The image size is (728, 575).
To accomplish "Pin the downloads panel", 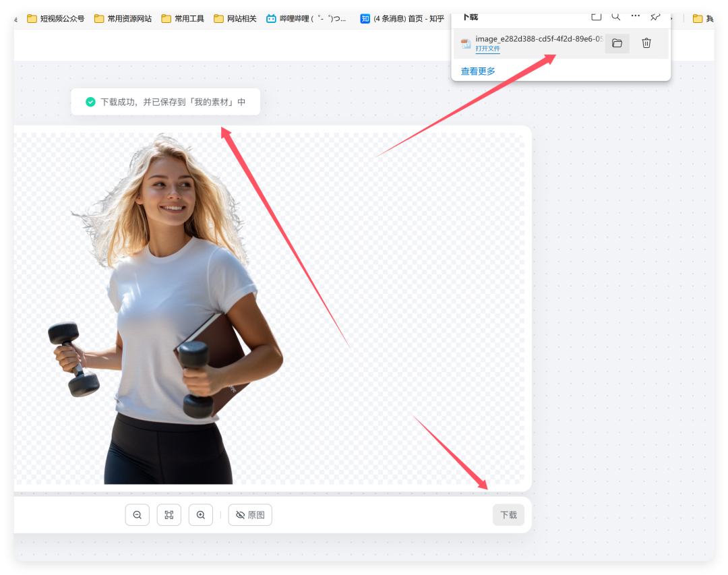I will 655,17.
